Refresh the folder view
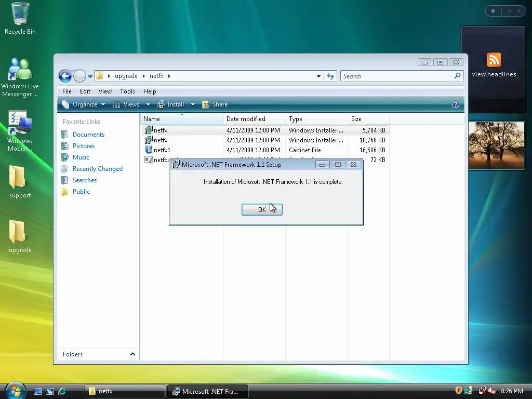The image size is (532, 399). [330, 76]
